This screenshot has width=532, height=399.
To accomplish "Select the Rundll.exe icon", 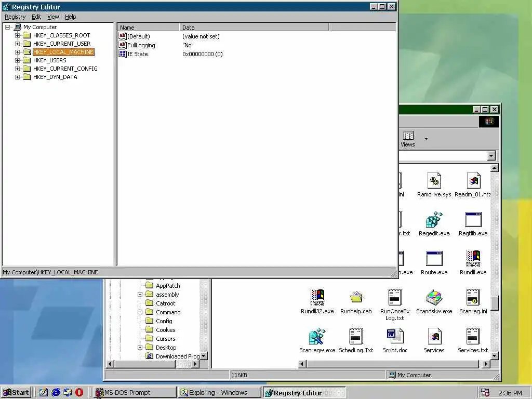I will (x=473, y=259).
